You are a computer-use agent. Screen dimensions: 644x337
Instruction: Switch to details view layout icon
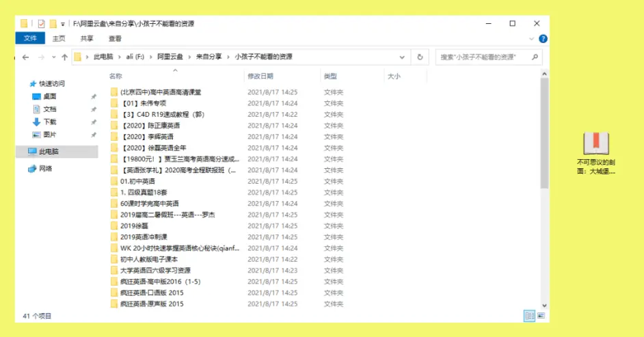click(x=529, y=316)
